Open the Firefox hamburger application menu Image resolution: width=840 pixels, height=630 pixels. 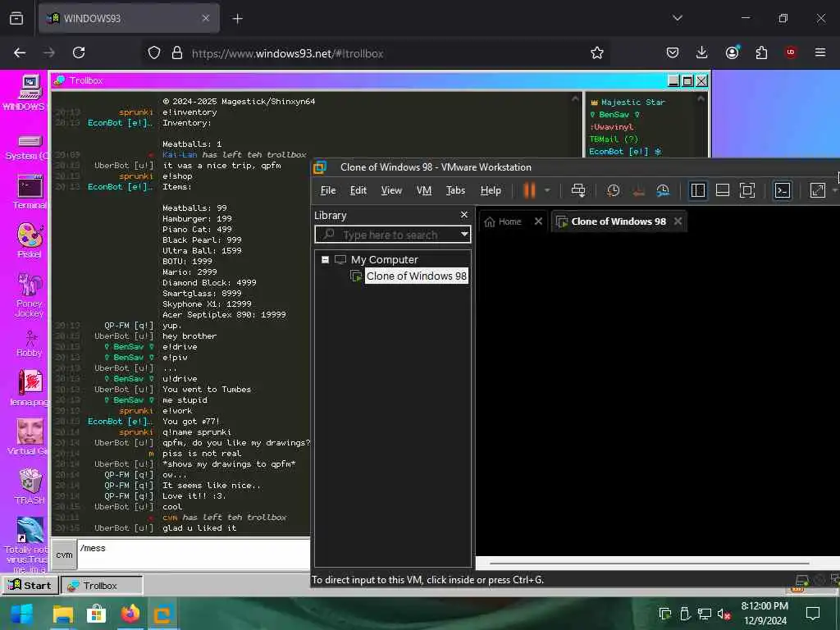[819, 52]
